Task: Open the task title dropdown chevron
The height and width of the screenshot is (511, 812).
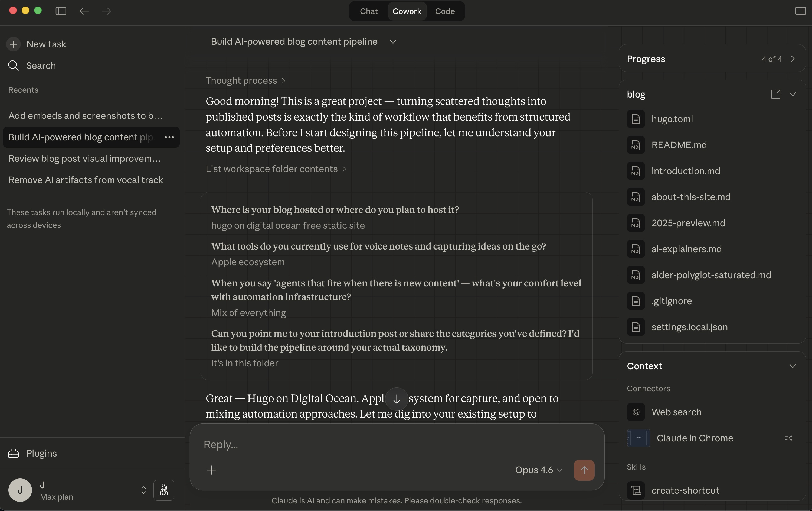Action: click(393, 42)
